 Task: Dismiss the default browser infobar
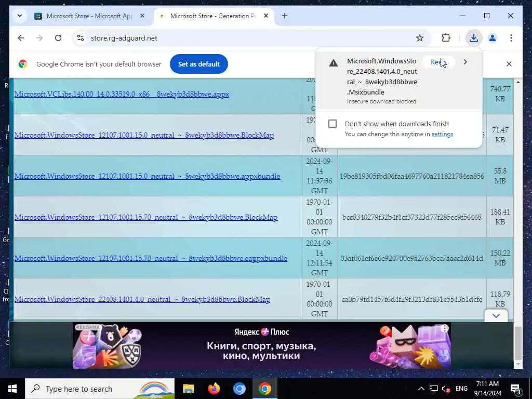509,64
